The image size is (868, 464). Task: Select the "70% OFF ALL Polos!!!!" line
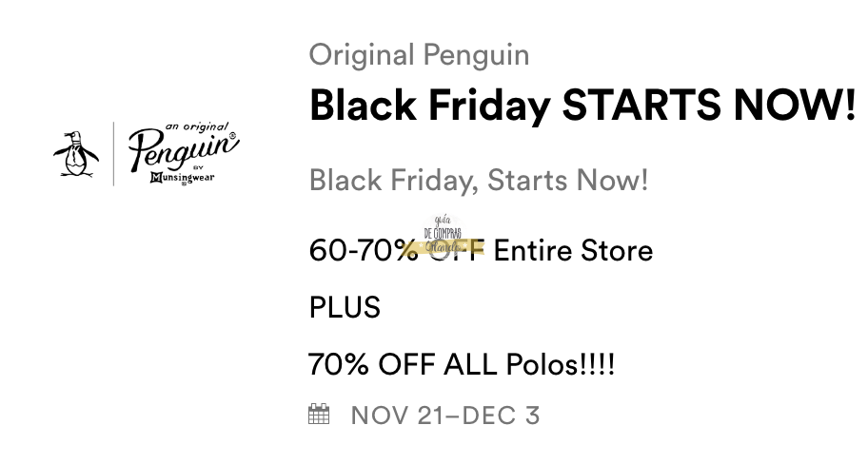462,363
